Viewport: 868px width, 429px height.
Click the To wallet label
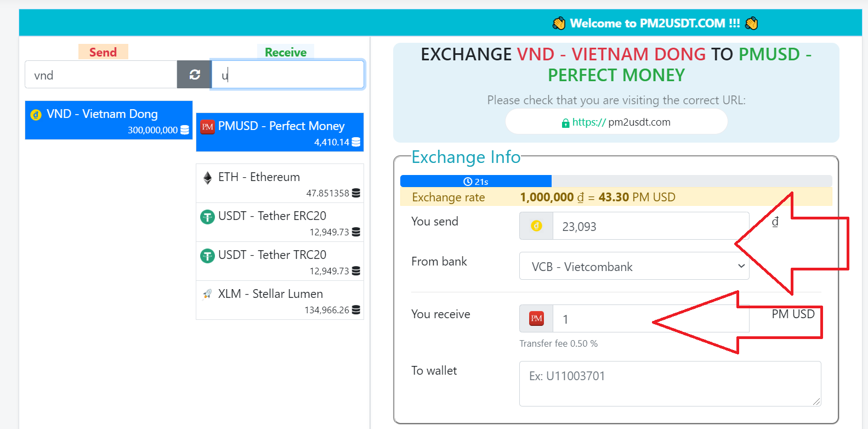click(x=434, y=371)
